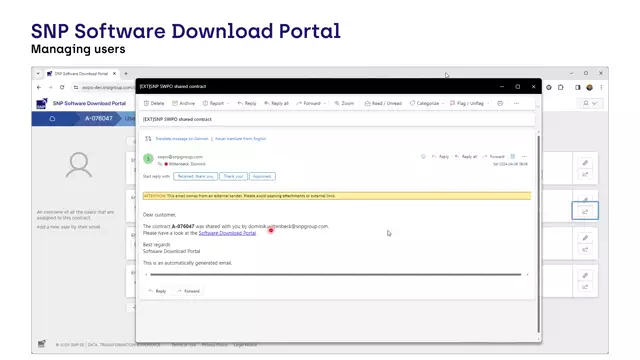Image resolution: width=640 pixels, height=360 pixels.
Task: Click the edit pencil icon of the fourth user row
Action: tap(585, 276)
